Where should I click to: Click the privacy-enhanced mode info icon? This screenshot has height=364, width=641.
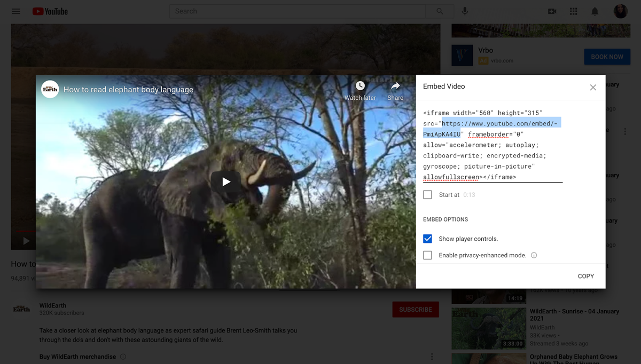tap(534, 255)
